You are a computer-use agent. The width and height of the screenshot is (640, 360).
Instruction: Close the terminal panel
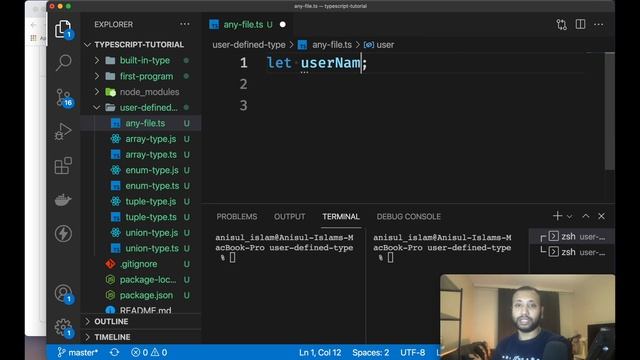(x=601, y=216)
